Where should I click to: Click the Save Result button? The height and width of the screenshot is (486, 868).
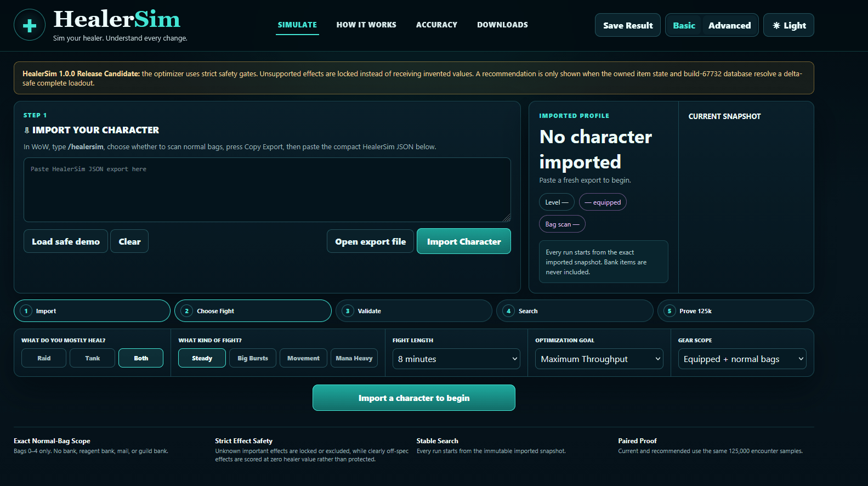[x=628, y=25]
